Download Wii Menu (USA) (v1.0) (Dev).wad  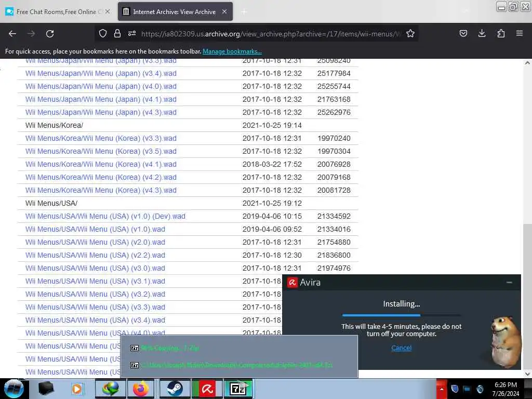(x=105, y=216)
